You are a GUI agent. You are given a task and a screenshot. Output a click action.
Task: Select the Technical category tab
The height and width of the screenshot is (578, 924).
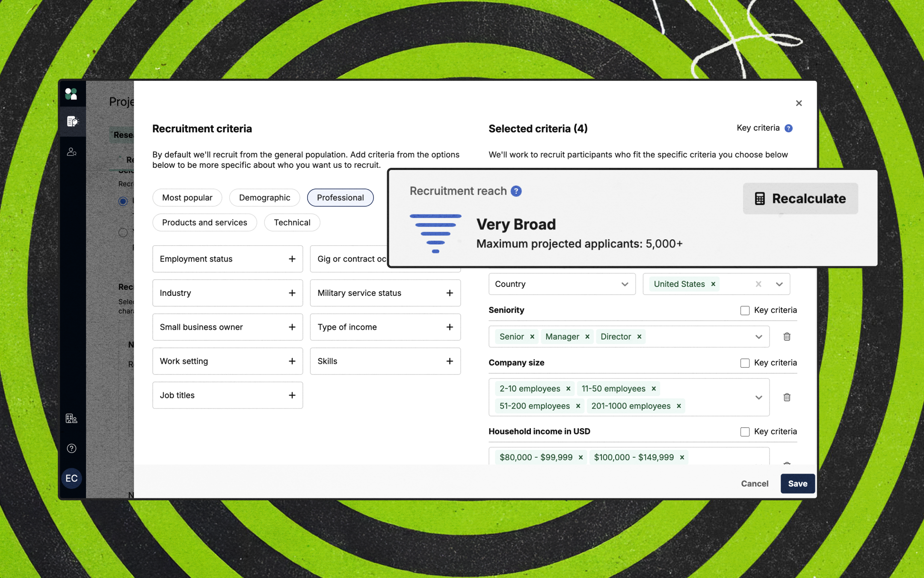(292, 222)
